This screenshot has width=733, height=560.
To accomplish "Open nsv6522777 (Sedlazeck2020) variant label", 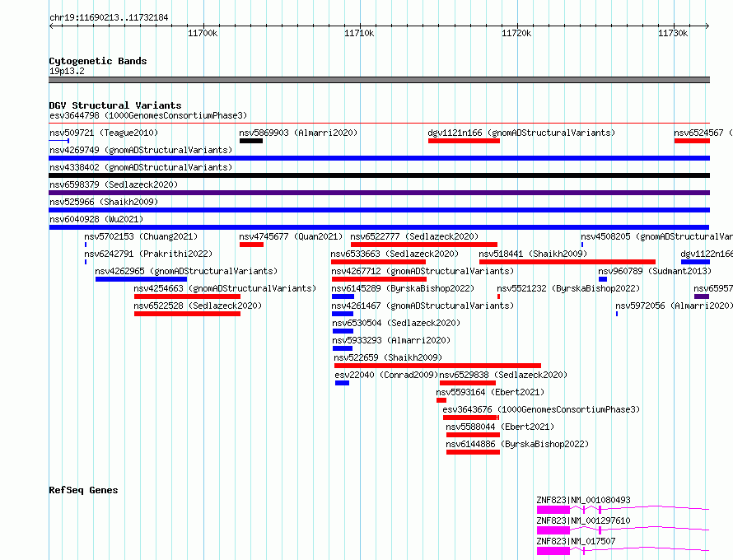I will pos(414,236).
